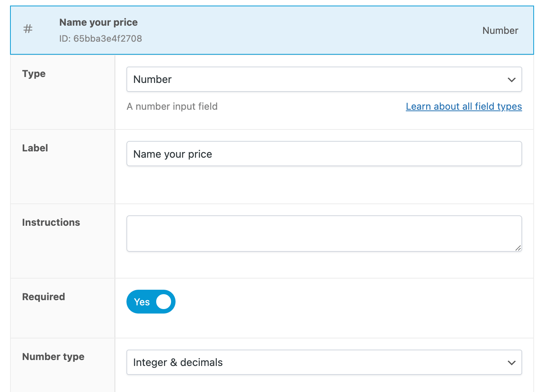Click the Name your price header title
The height and width of the screenshot is (392, 540).
99,22
